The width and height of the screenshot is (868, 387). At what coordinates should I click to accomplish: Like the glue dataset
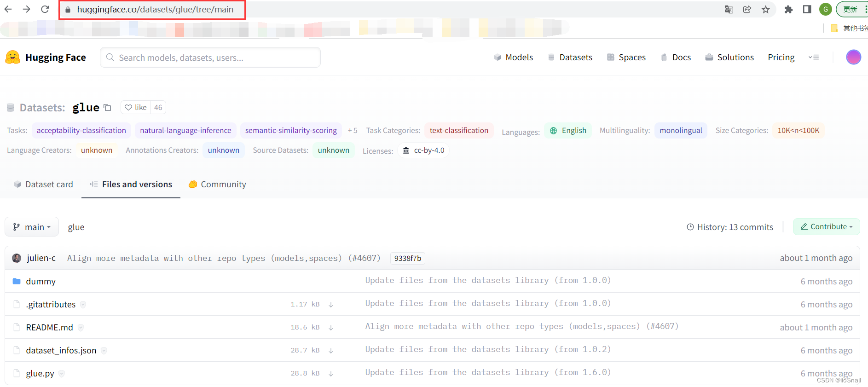136,107
